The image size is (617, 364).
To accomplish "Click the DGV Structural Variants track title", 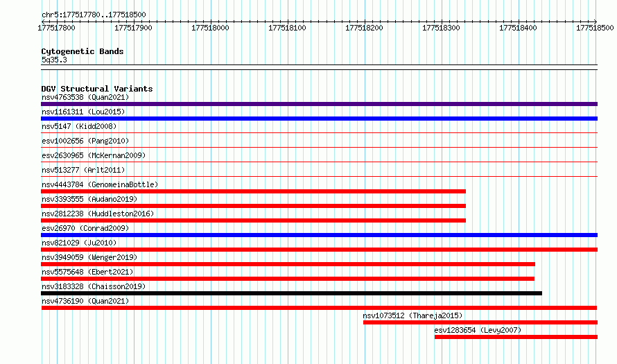I will [97, 89].
